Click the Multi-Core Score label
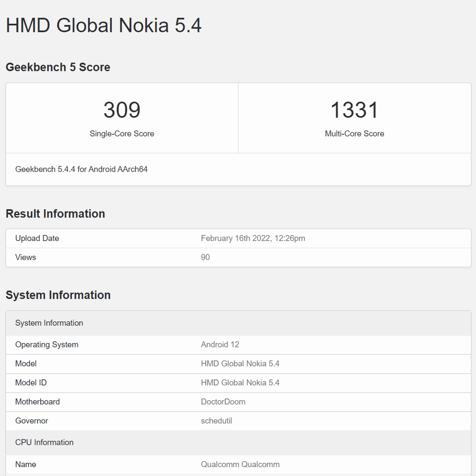The height and width of the screenshot is (476, 476). pos(354,133)
